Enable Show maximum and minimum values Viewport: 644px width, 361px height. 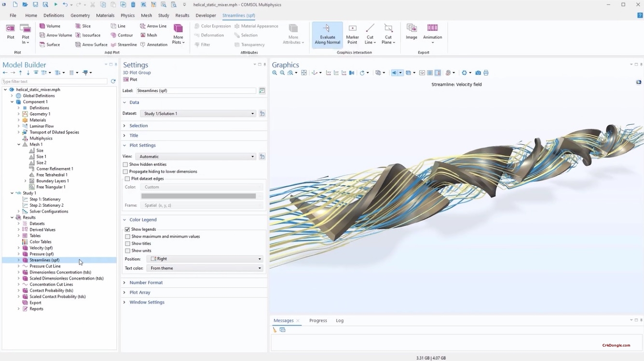coord(127,236)
